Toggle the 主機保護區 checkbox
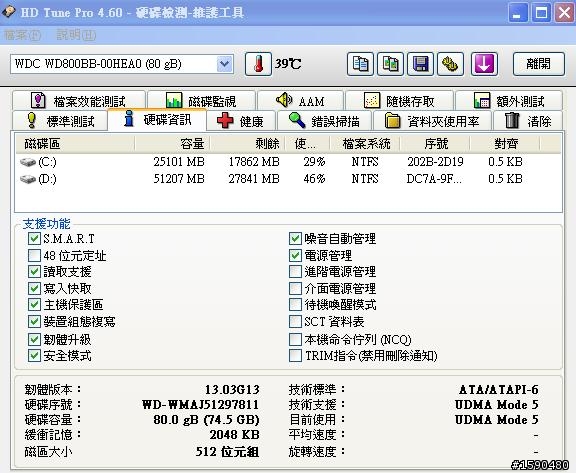Screen dimensions: 576x473 34,304
